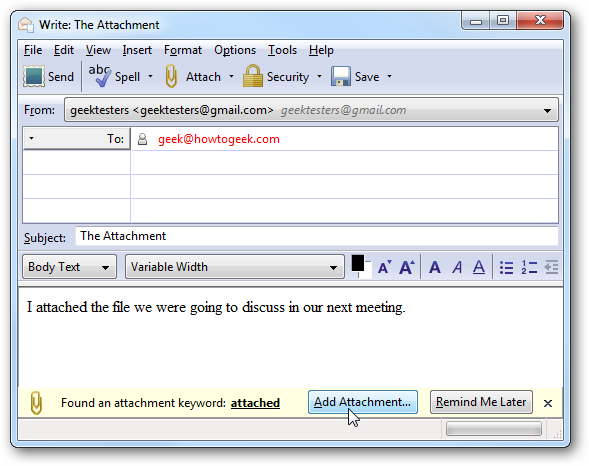Viewport: 589px width, 466px height.
Task: Open the From account dropdown
Action: 311,110
